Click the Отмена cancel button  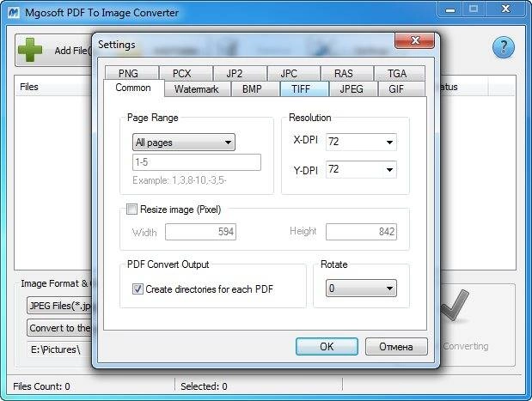pos(396,346)
